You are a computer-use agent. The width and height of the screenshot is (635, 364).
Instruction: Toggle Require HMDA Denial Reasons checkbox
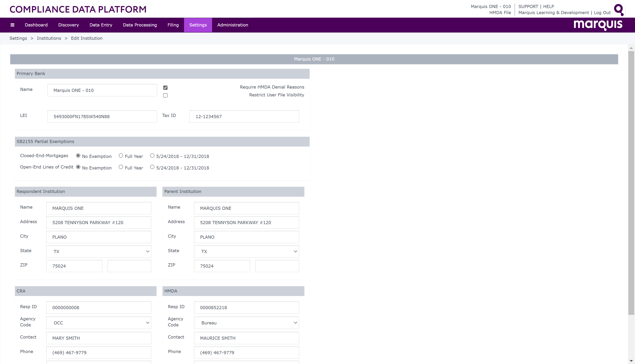coord(165,88)
